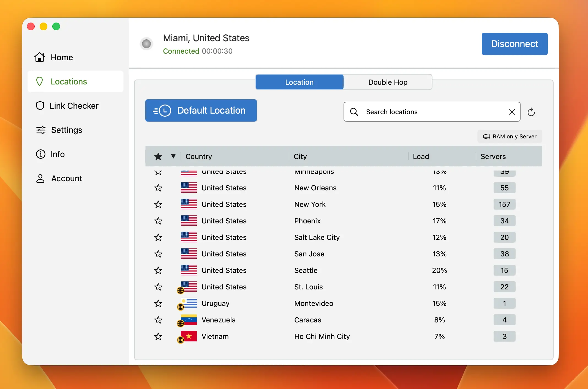The width and height of the screenshot is (588, 389).
Task: Open the favorites sort dropdown arrow
Action: [173, 156]
